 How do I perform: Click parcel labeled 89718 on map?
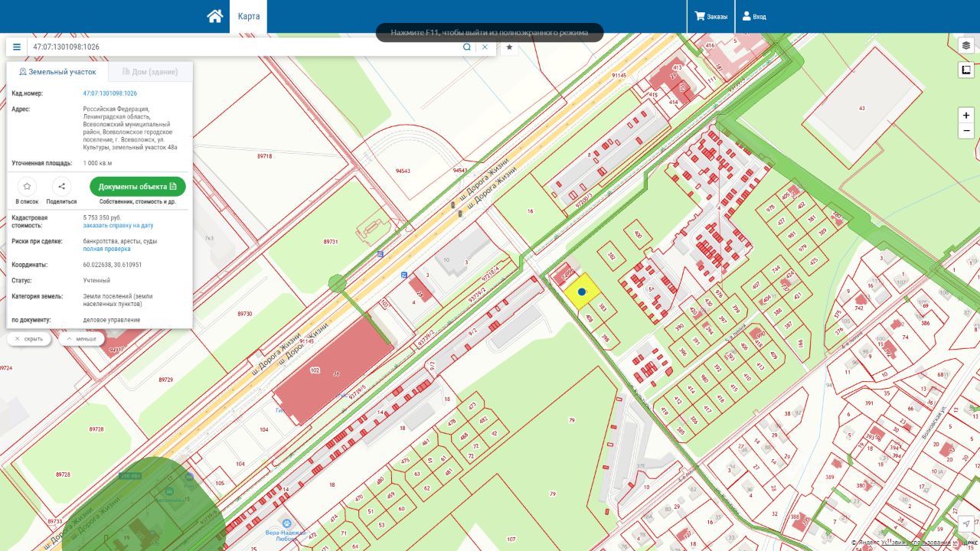pos(265,156)
